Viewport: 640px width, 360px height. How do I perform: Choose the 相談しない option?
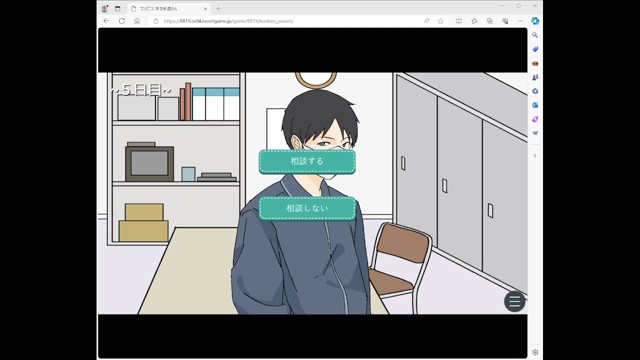tap(307, 208)
